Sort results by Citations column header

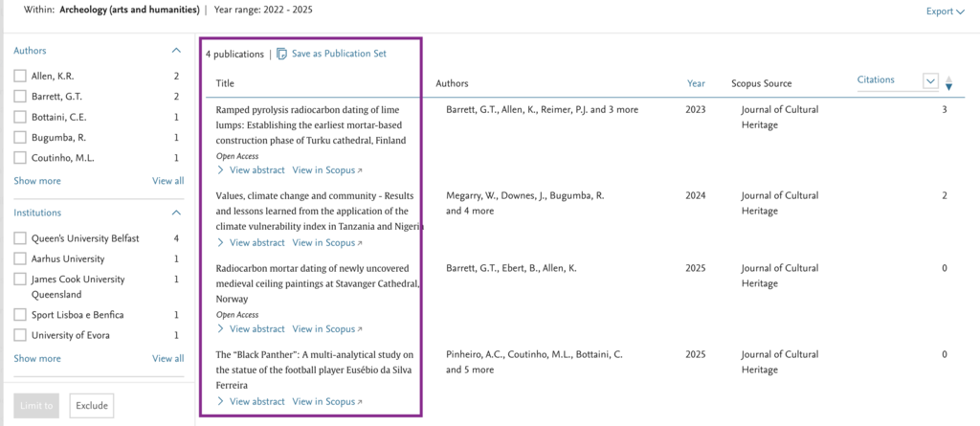(876, 80)
